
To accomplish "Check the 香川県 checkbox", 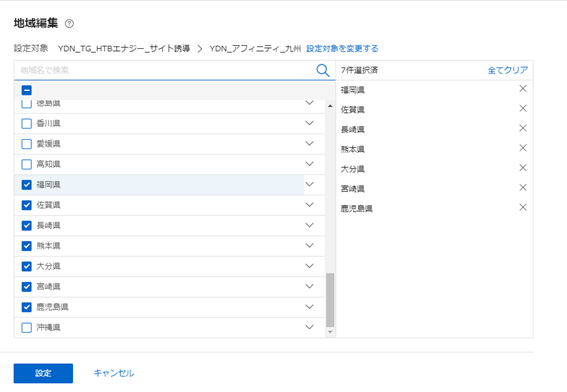I will 27,124.
